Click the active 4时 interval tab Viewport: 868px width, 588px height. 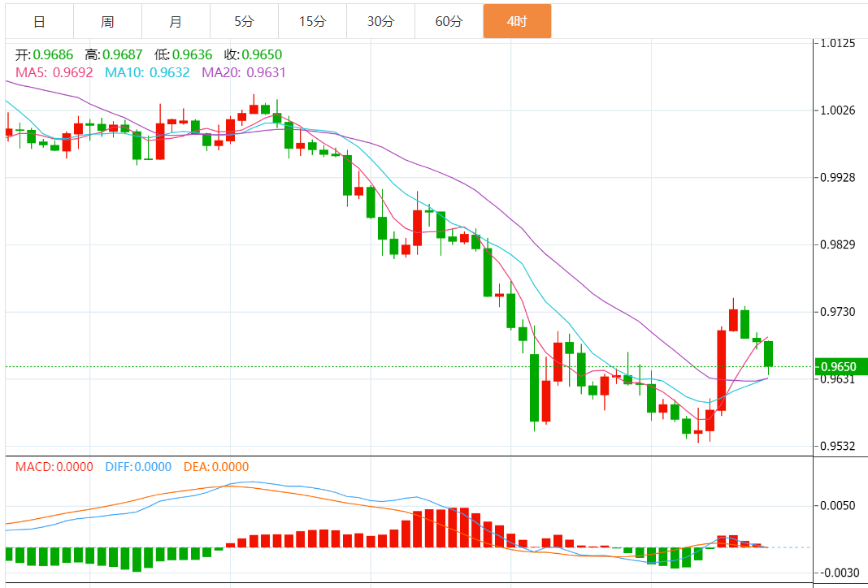(517, 22)
